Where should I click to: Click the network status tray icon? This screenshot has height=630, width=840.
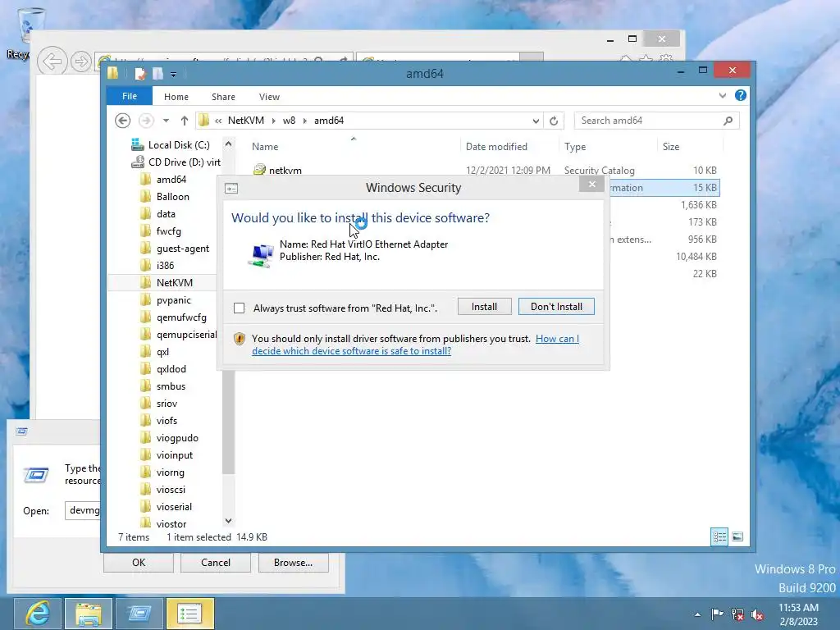737,614
